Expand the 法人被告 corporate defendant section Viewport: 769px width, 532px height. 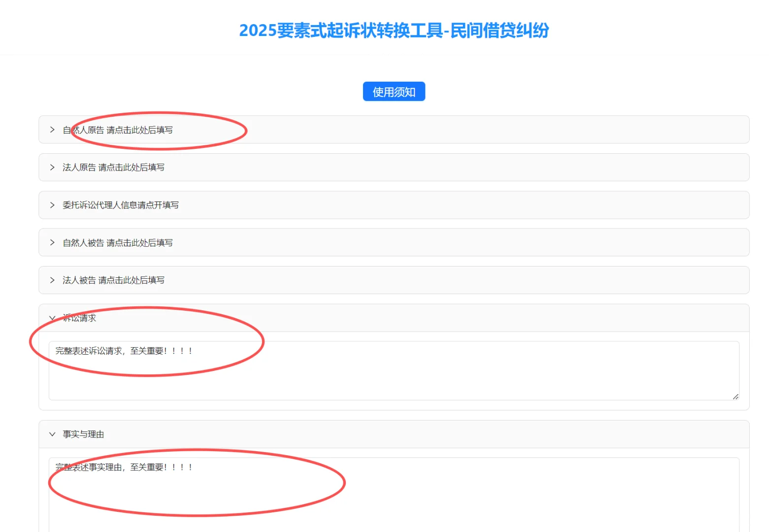114,280
